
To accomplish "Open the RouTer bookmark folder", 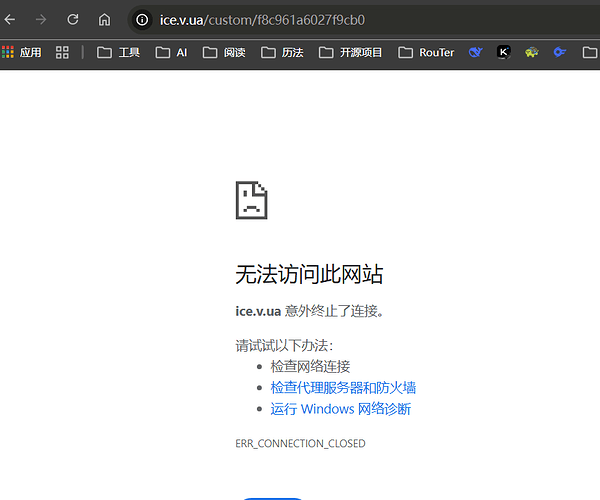I will (426, 52).
